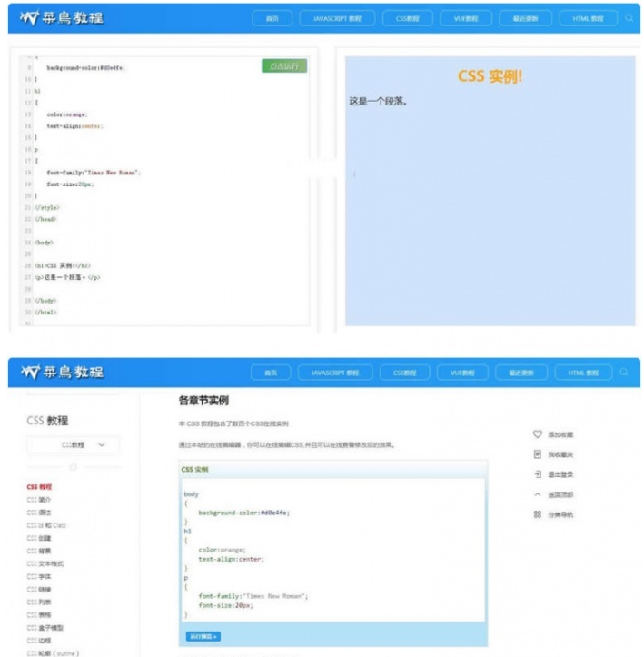The height and width of the screenshot is (657, 644).
Task: Select HTML 教程 in the tutorial page navbar
Action: click(x=583, y=373)
